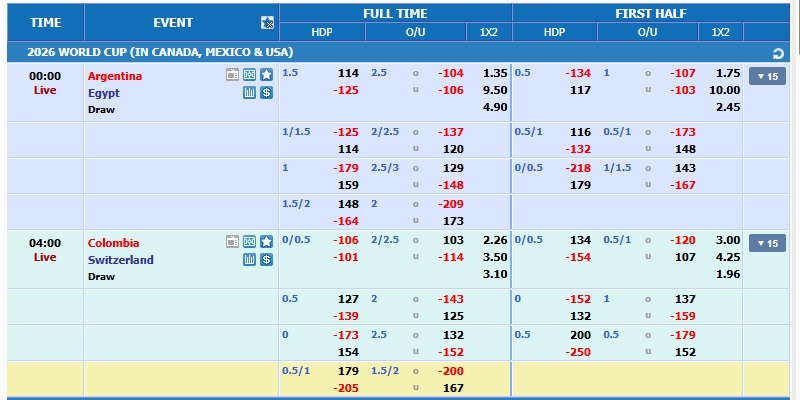Select Switzerland first half 1X2 odds 4.25
This screenshot has height=400, width=800.
[x=728, y=257]
